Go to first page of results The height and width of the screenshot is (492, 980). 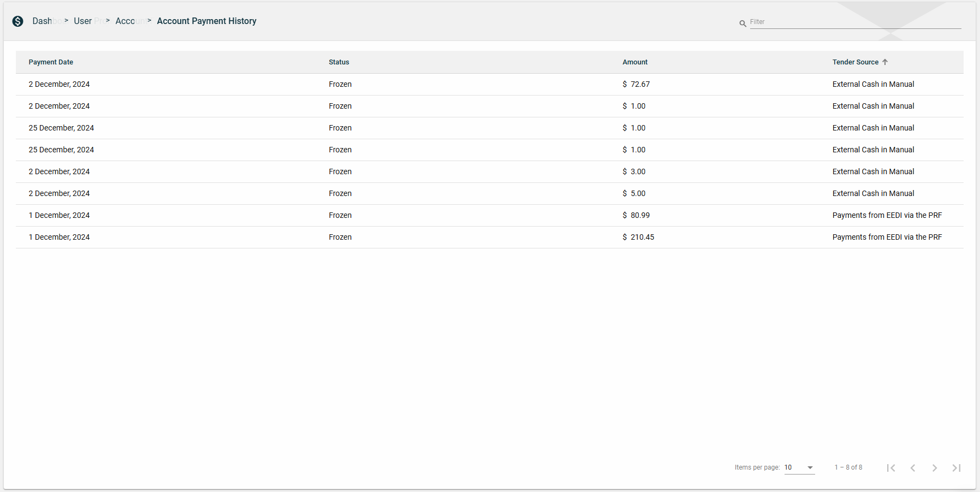891,468
